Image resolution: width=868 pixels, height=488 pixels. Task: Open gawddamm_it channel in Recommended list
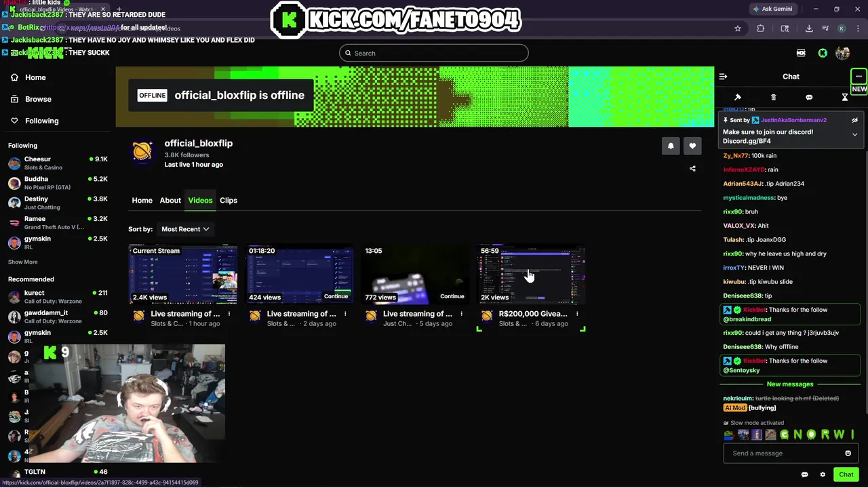click(57, 317)
